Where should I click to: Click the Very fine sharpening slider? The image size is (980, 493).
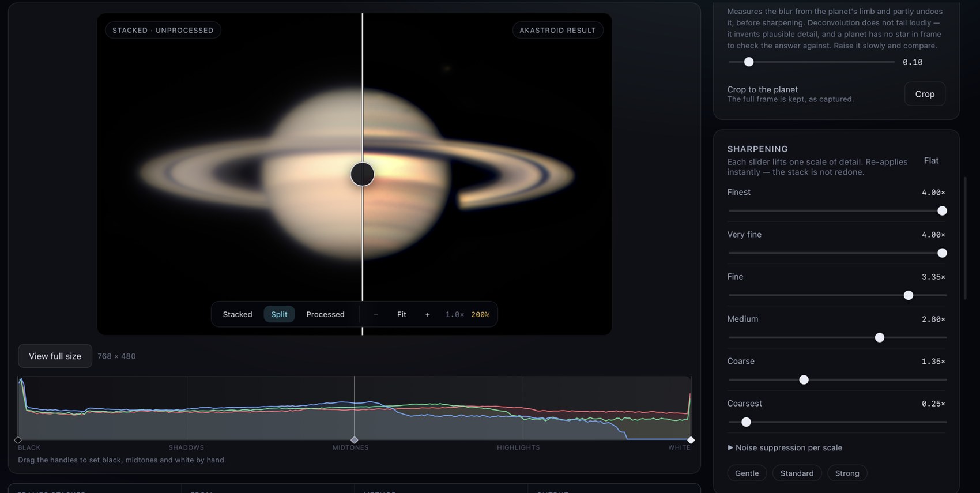(837, 253)
